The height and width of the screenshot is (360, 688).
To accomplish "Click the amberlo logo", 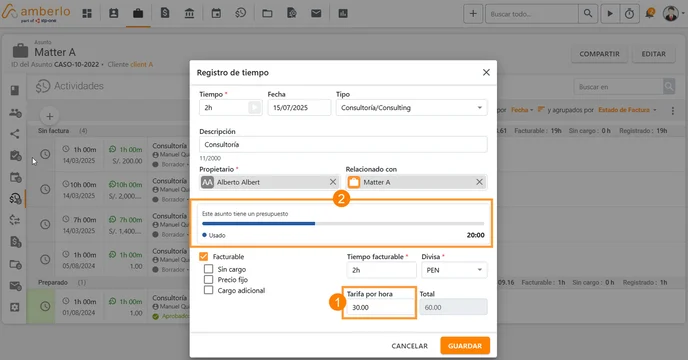I will (36, 13).
